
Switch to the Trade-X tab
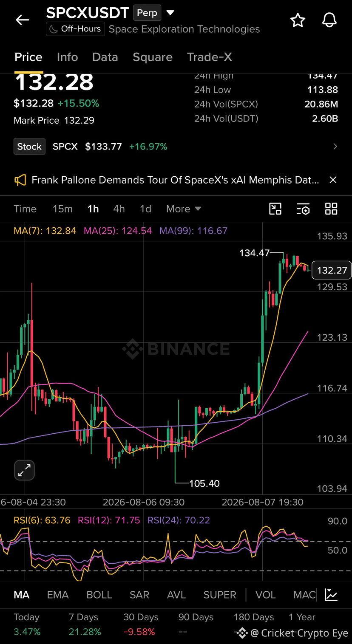(210, 57)
